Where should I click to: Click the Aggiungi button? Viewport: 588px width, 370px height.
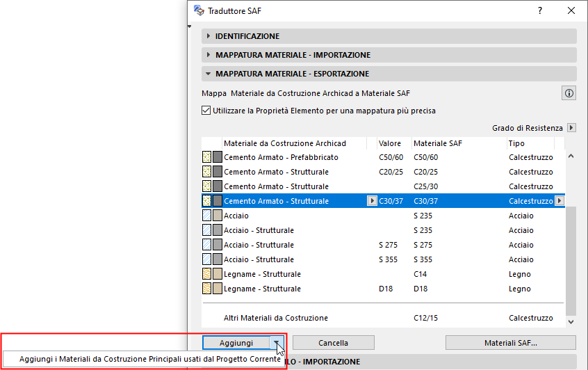(x=236, y=343)
